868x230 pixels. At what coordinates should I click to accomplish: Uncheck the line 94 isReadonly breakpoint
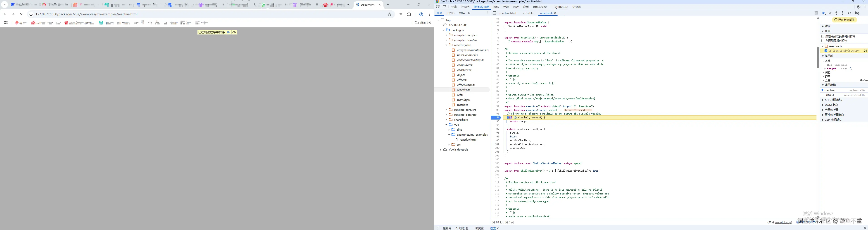pos(826,51)
